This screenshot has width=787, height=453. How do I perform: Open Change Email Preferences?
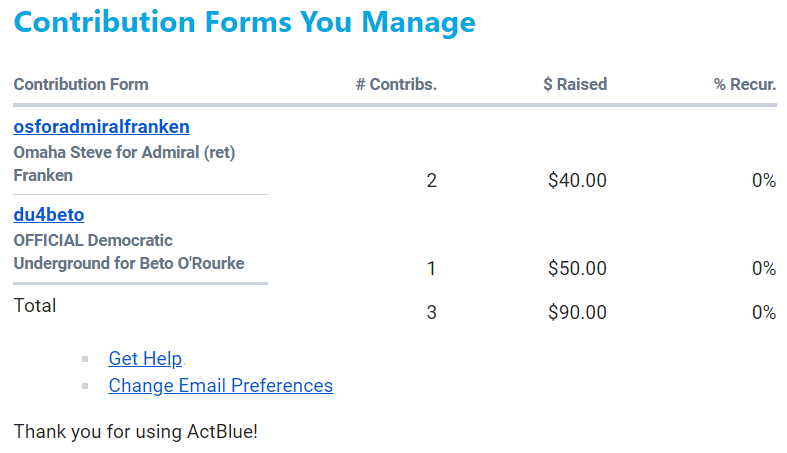220,386
